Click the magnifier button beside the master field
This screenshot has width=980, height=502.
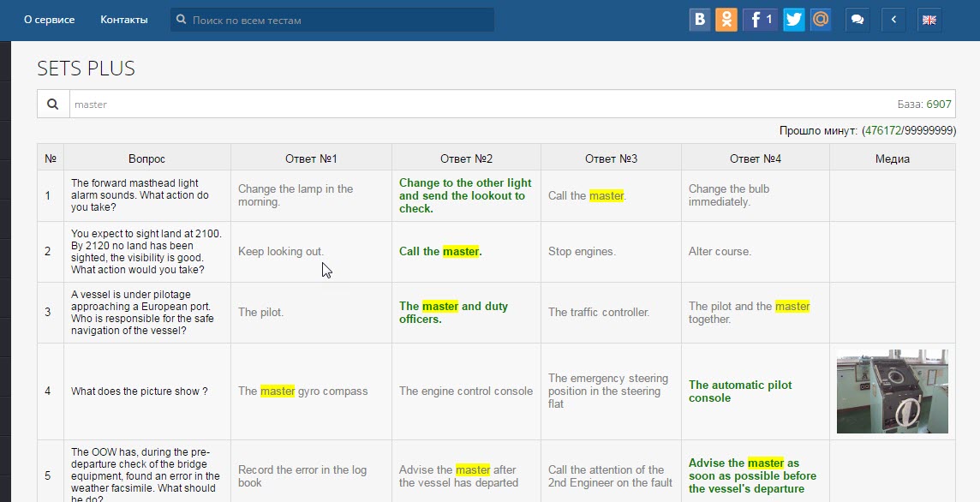pyautogui.click(x=53, y=105)
